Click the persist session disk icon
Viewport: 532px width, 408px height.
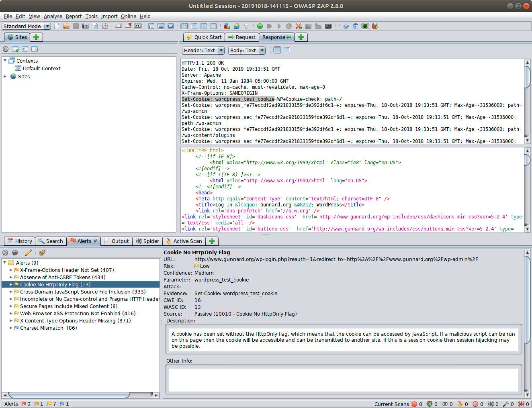pos(76,26)
